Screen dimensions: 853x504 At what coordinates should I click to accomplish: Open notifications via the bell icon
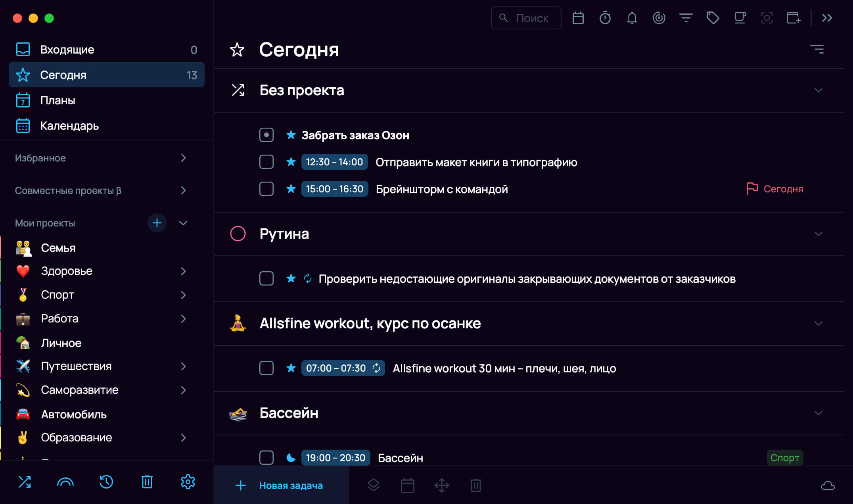pyautogui.click(x=632, y=18)
